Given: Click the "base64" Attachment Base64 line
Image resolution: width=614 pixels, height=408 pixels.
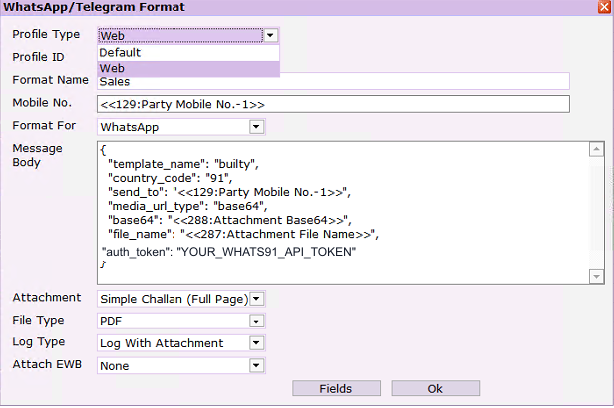Looking at the screenshot, I should pos(230,220).
